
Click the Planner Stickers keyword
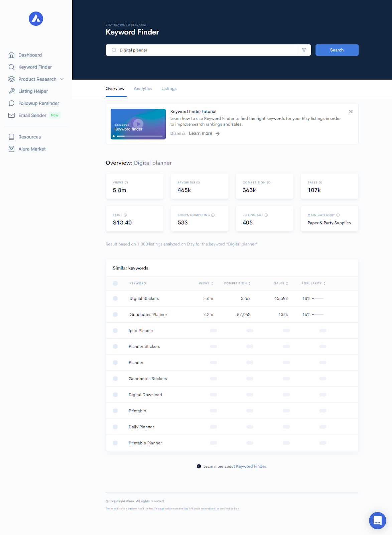pos(144,346)
